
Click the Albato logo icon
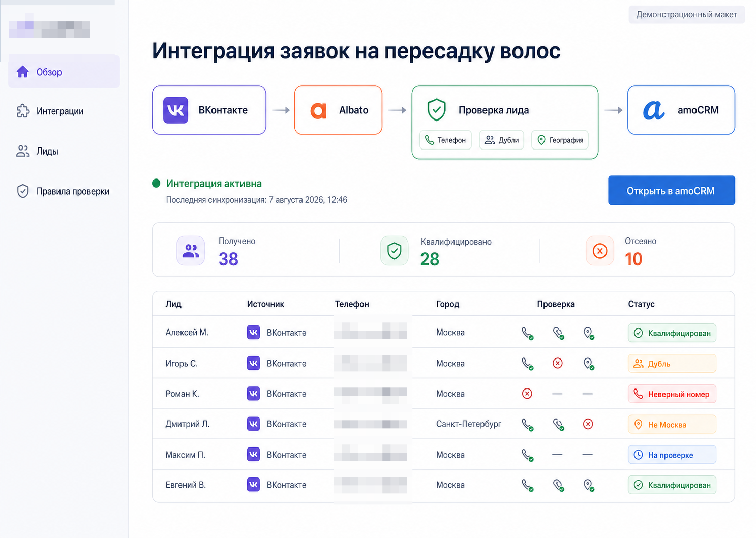[x=318, y=110]
